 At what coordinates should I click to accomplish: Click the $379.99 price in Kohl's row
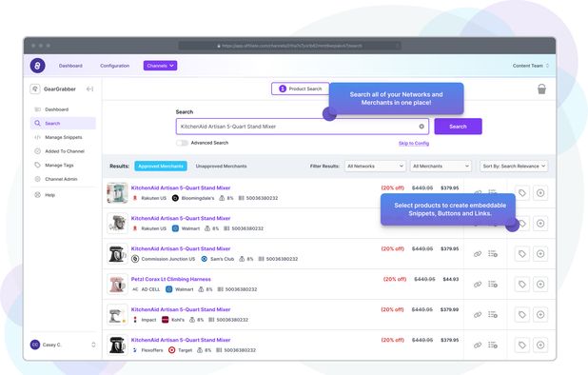click(449, 309)
